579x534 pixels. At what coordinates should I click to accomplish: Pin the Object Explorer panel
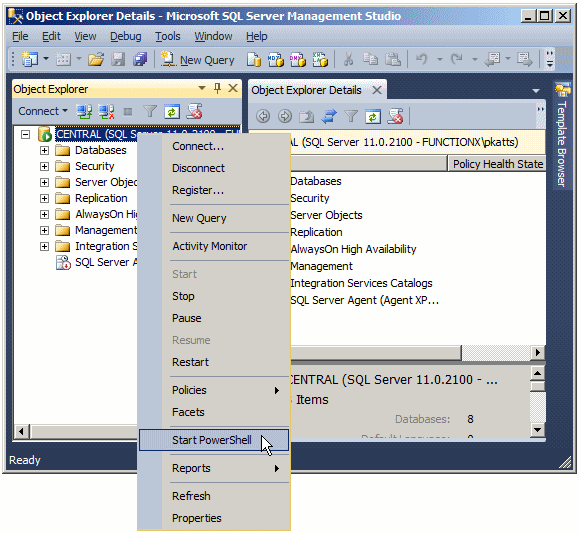[x=217, y=88]
